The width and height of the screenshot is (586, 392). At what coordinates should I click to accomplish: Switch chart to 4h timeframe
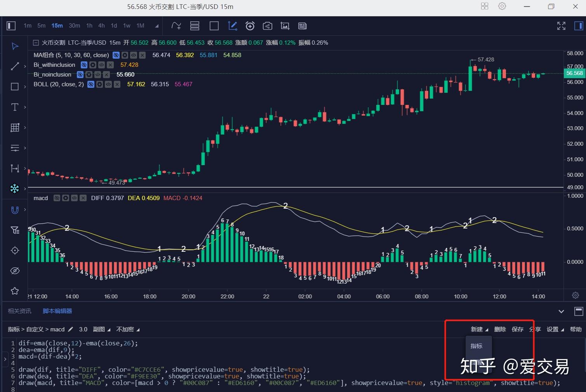click(x=101, y=26)
